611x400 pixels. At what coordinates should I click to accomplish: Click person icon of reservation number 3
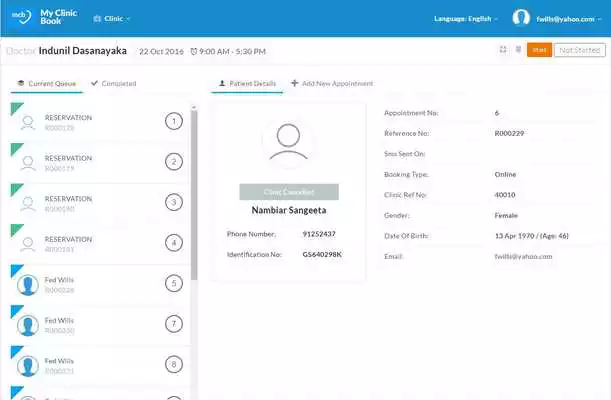pyautogui.click(x=28, y=203)
